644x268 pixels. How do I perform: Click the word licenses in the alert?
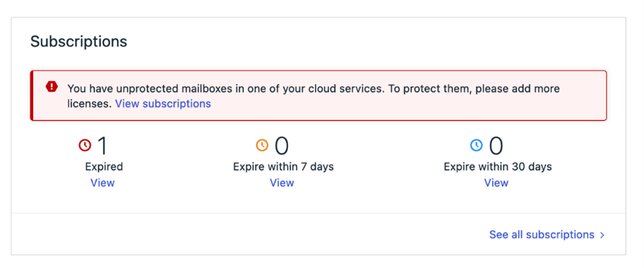click(89, 104)
